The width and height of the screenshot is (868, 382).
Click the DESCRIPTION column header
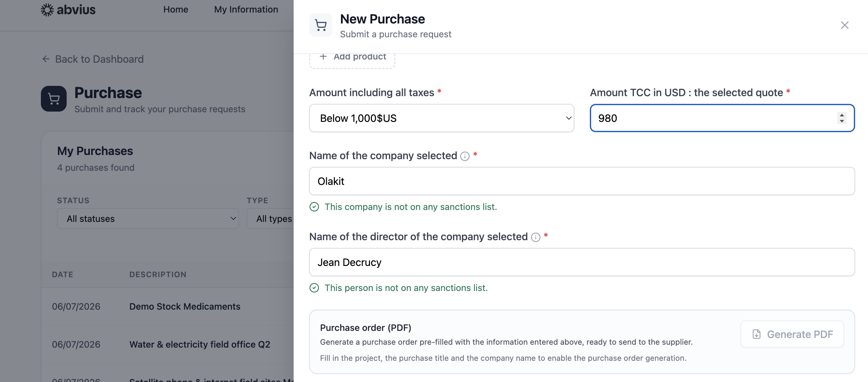click(158, 274)
